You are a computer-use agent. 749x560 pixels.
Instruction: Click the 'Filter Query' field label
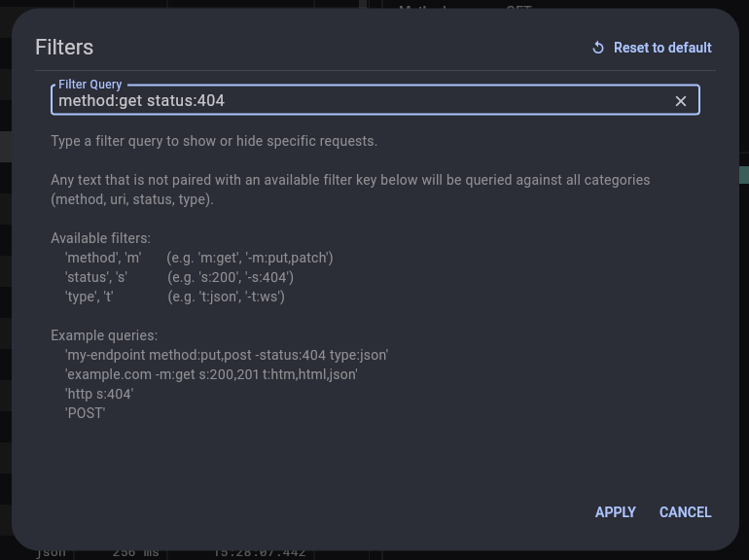coord(90,85)
